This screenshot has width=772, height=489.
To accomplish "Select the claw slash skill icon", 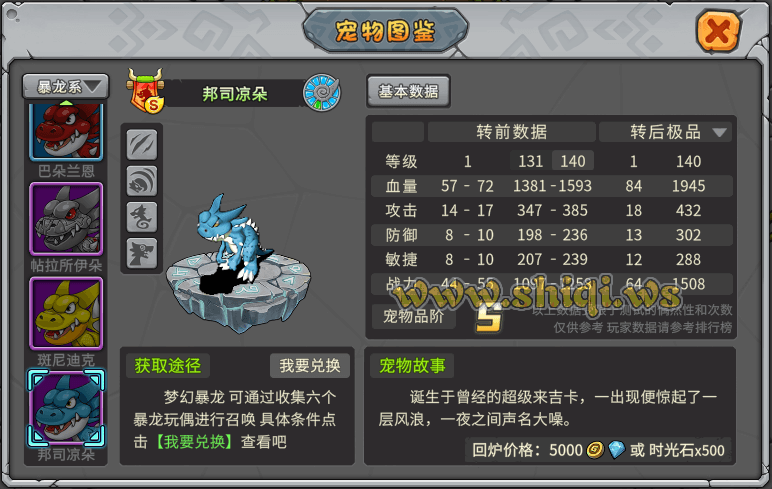I will [x=142, y=145].
